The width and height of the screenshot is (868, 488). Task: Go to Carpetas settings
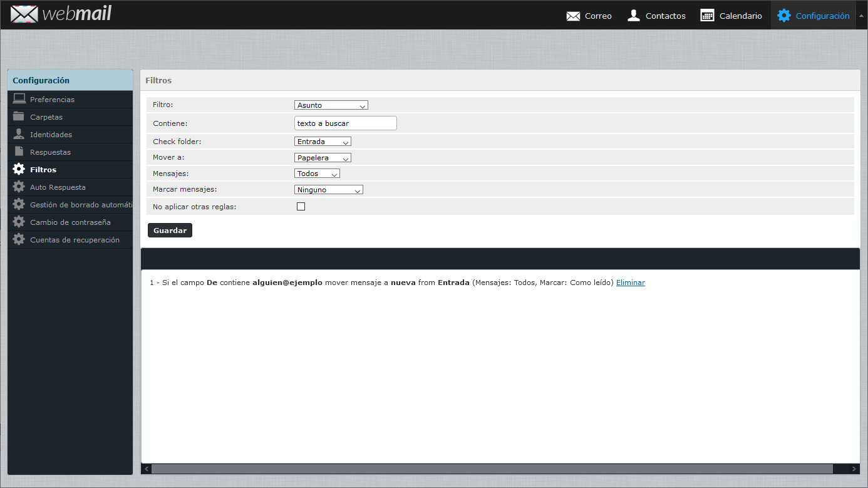click(70, 117)
